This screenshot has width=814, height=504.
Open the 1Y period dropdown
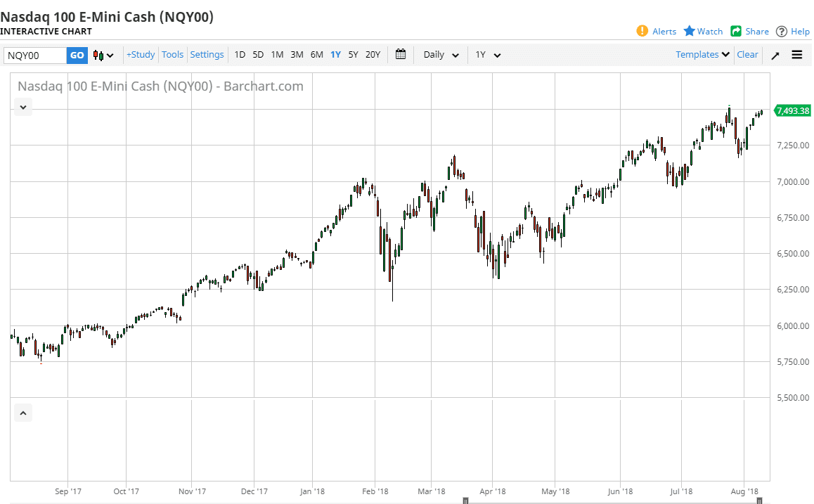click(x=488, y=55)
